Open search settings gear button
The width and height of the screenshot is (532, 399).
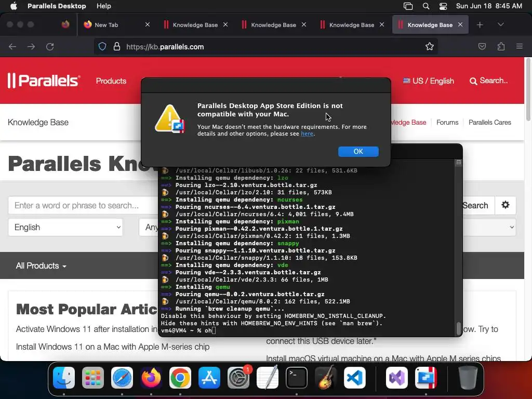pos(506,205)
